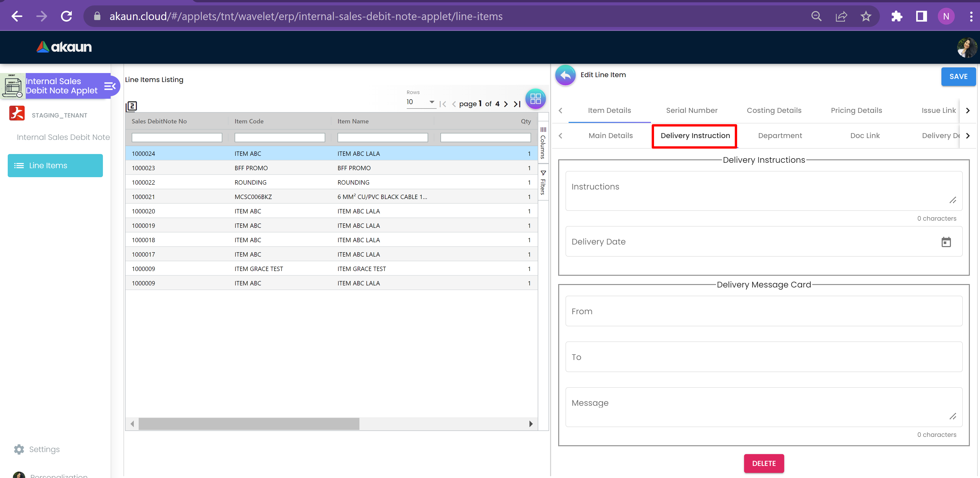Open the grid view toggle icon
Screen dimensions: 980x478
(x=535, y=99)
